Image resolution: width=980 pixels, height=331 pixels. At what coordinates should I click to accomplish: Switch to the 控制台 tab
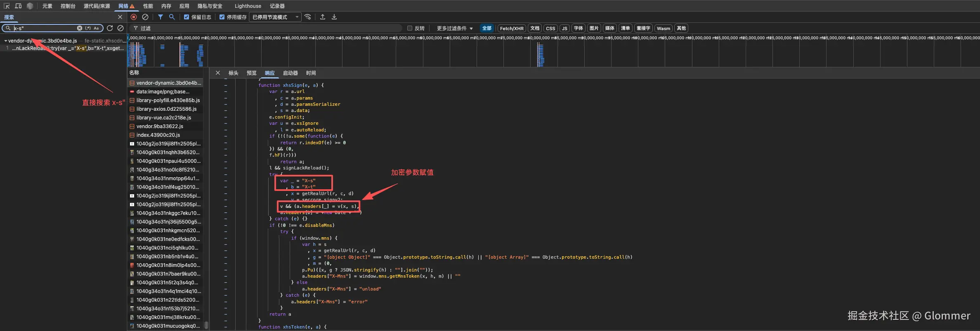point(68,6)
